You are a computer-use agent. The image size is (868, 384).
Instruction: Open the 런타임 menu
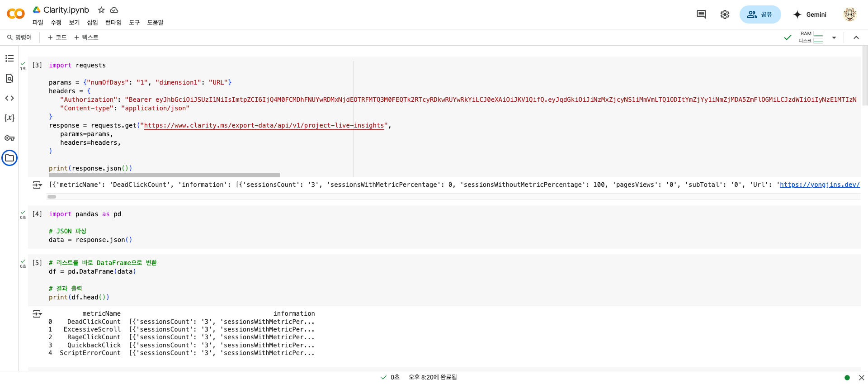113,23
